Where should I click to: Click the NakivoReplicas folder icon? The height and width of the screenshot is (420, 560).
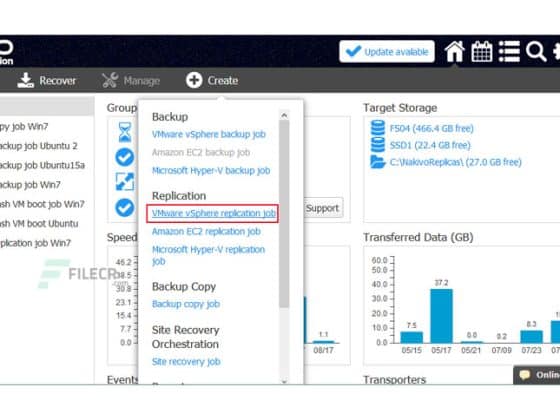point(378,162)
